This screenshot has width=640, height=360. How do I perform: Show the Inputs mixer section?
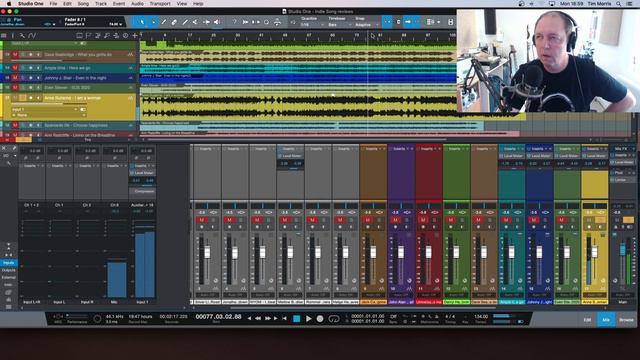point(9,263)
